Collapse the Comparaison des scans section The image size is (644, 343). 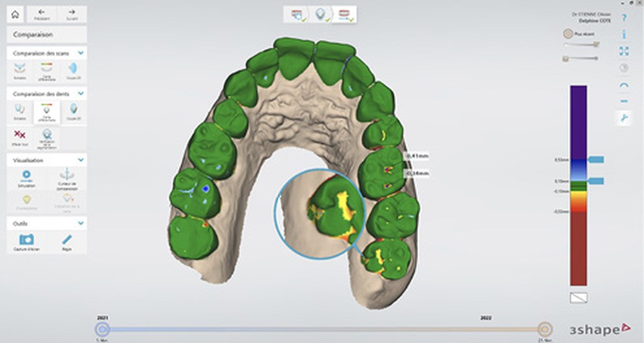coord(80,53)
